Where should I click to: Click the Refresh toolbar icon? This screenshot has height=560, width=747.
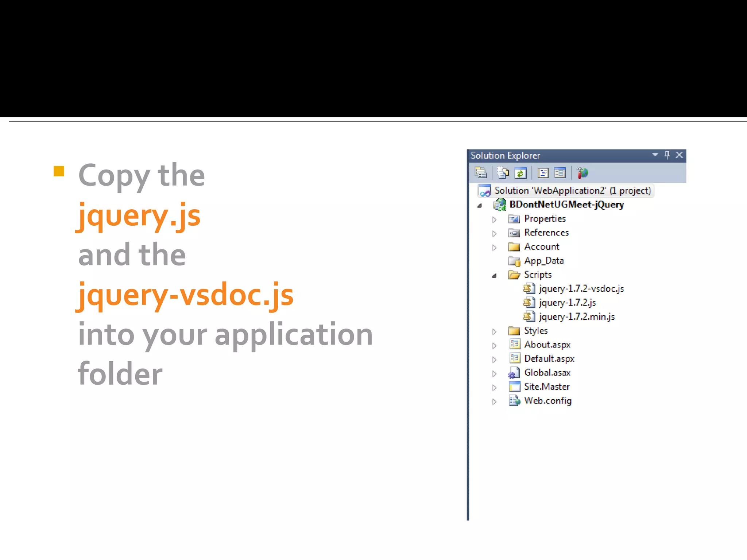point(520,173)
